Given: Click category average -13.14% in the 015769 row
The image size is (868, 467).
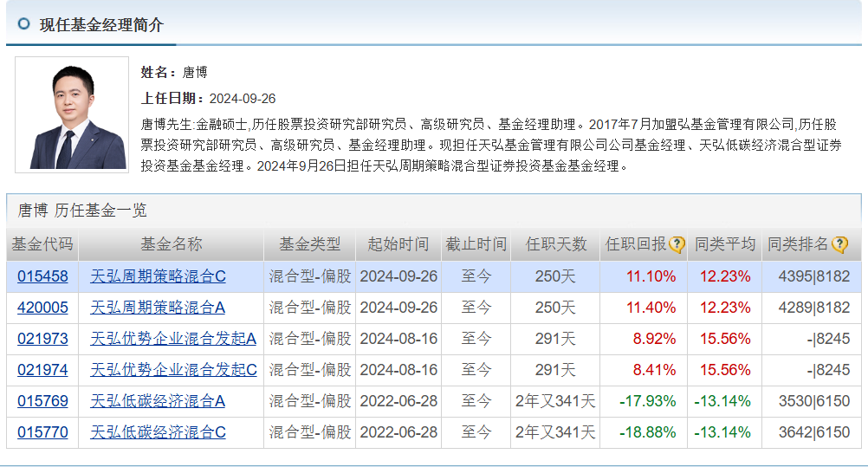Looking at the screenshot, I should coord(722,401).
